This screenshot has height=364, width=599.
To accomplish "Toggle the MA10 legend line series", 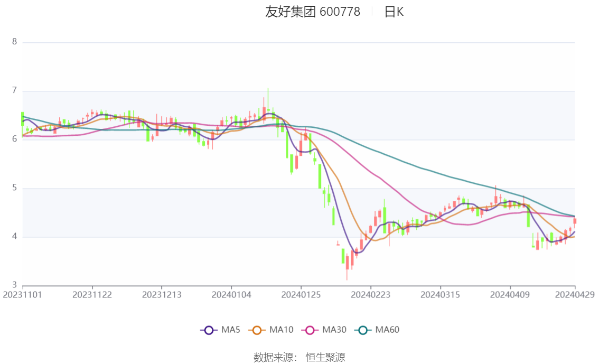I will point(271,330).
